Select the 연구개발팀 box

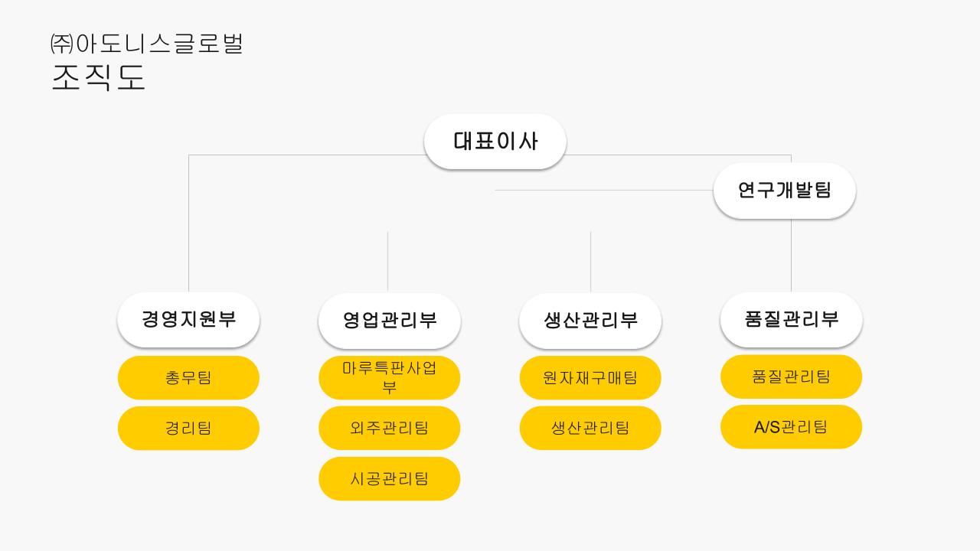coord(785,191)
